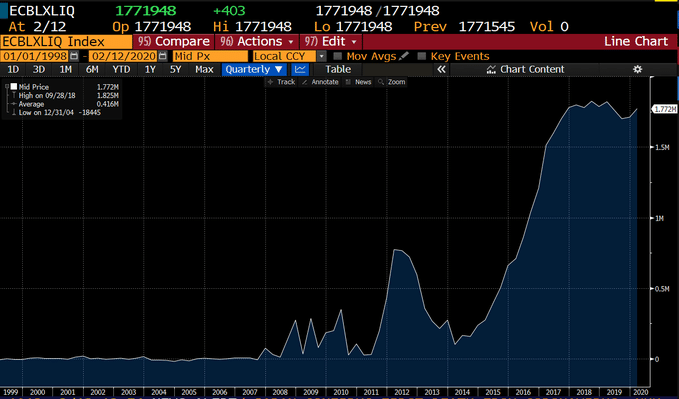The height and width of the screenshot is (399, 679).
Task: Click the Track crosshair tool
Action: tap(281, 82)
